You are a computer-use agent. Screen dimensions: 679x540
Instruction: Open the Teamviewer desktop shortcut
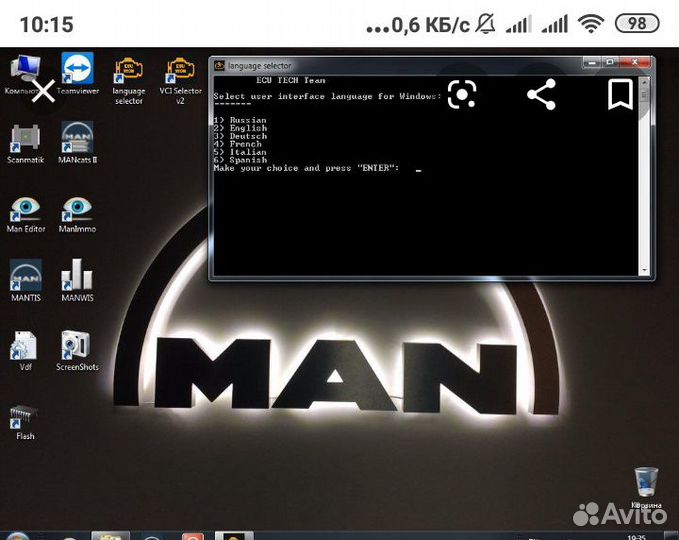click(x=77, y=74)
